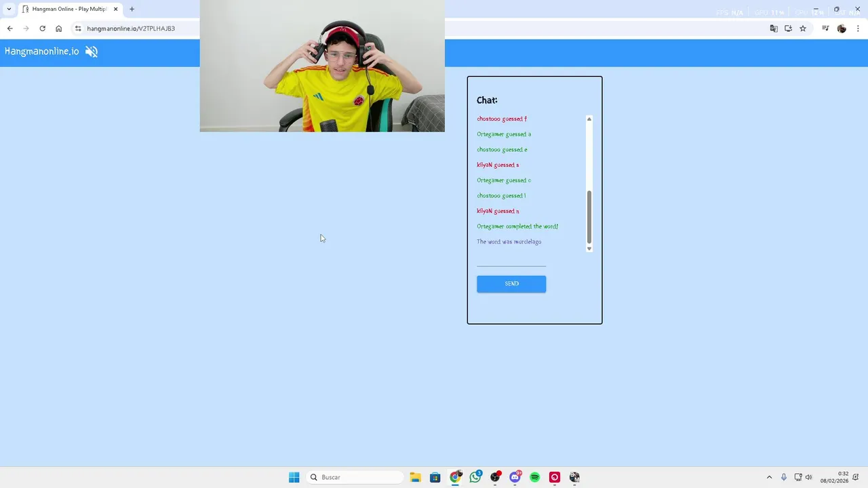Restore down the browser window
Viewport: 868px width, 488px height.
coord(836,9)
